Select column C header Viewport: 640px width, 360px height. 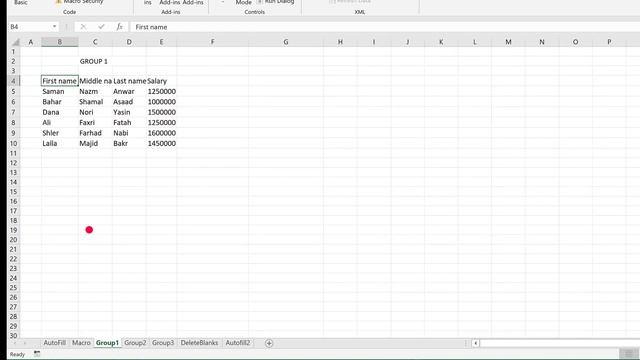coord(95,42)
